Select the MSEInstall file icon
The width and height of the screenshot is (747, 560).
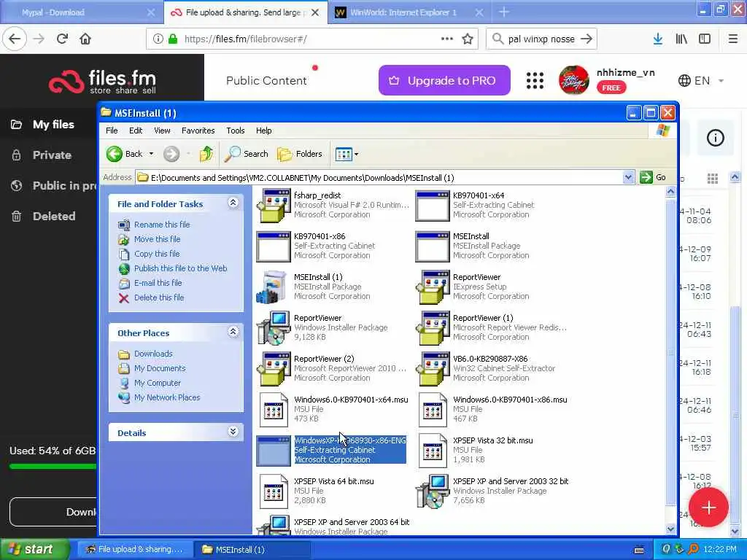pyautogui.click(x=433, y=246)
